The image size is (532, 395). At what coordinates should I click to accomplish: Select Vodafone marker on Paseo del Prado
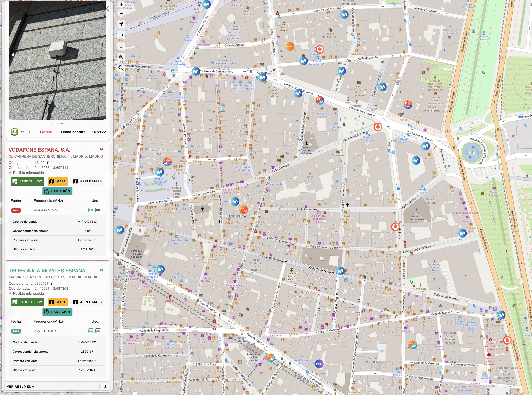[507, 340]
